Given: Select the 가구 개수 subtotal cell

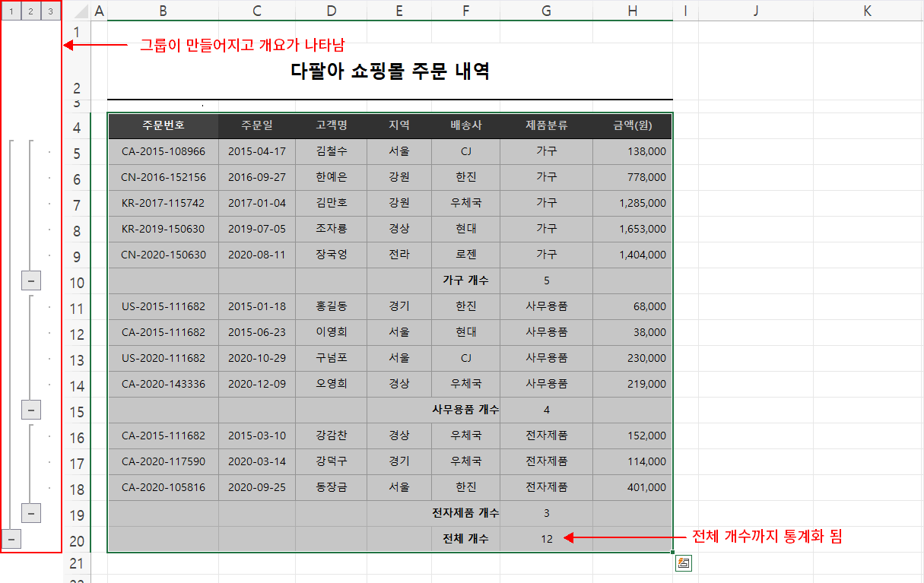Looking at the screenshot, I should (x=465, y=280).
